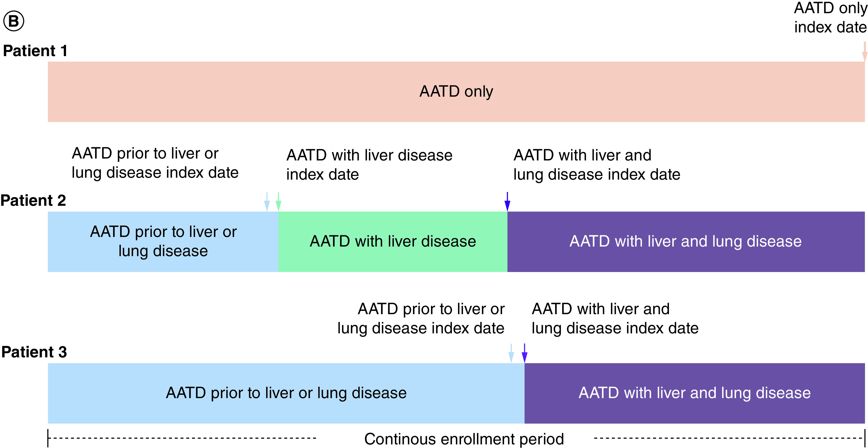The width and height of the screenshot is (868, 448).
Task: Click the Patient 2 heading
Action: coord(33,200)
